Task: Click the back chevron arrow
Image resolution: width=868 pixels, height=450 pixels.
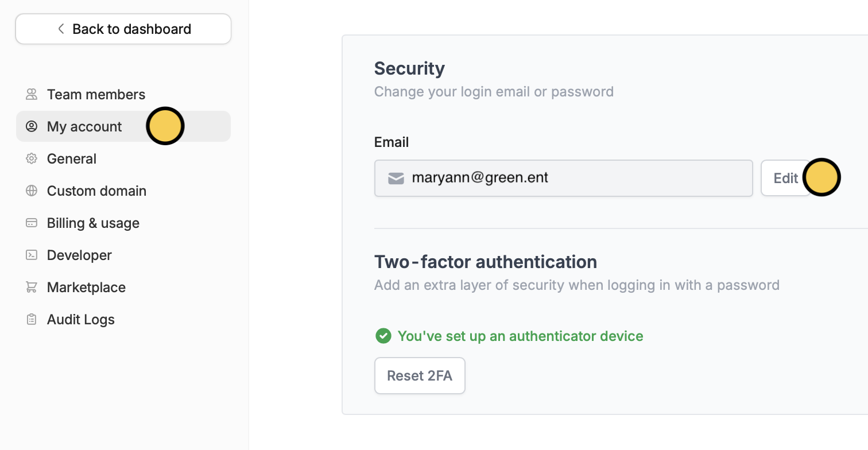Action: [60, 29]
